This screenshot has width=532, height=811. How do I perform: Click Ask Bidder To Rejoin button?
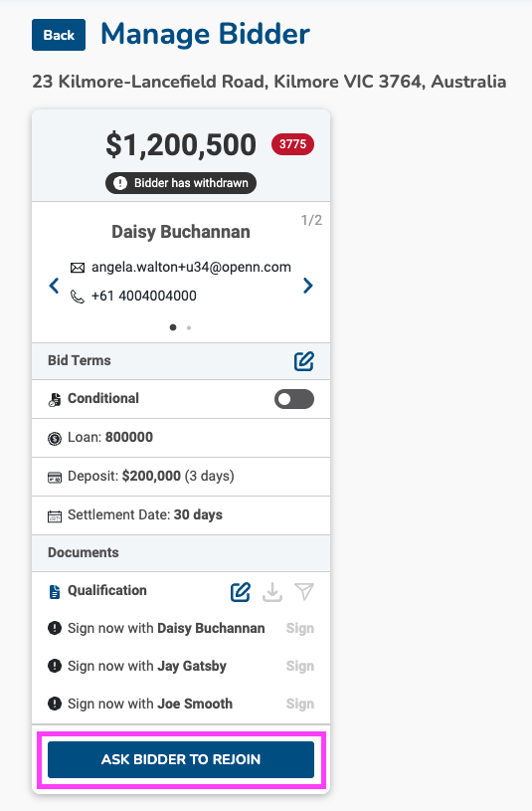point(181,759)
